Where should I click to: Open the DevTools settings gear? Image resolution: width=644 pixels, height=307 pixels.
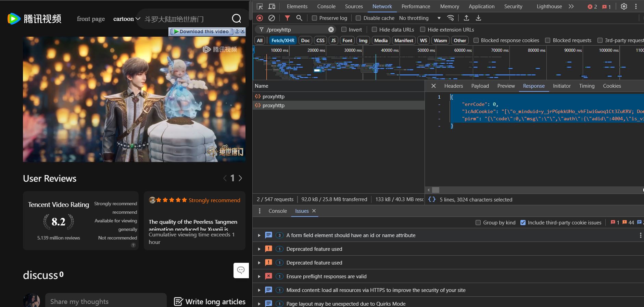(x=624, y=7)
